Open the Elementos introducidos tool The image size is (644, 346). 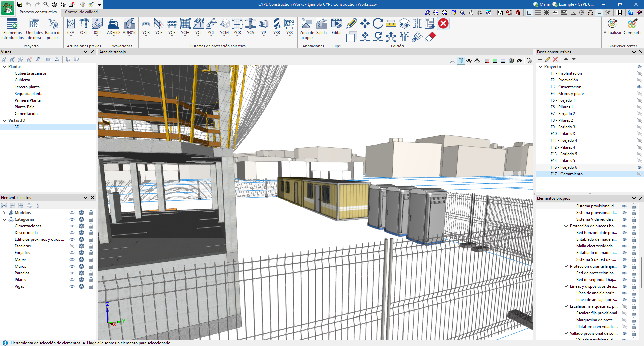[12, 29]
